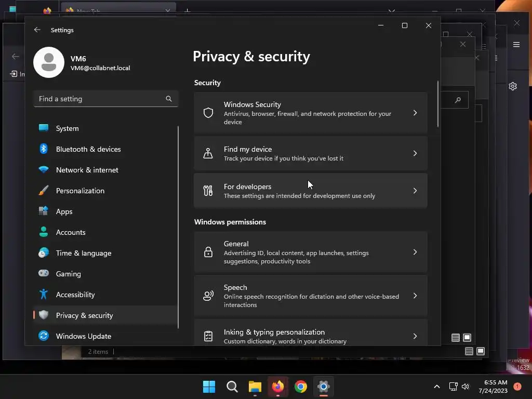Viewport: 532px width, 399px height.
Task: Click the magnifier icon in Find a setting
Action: tap(169, 99)
